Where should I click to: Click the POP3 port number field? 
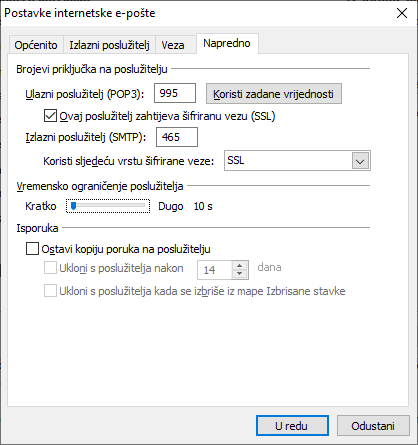[175, 93]
